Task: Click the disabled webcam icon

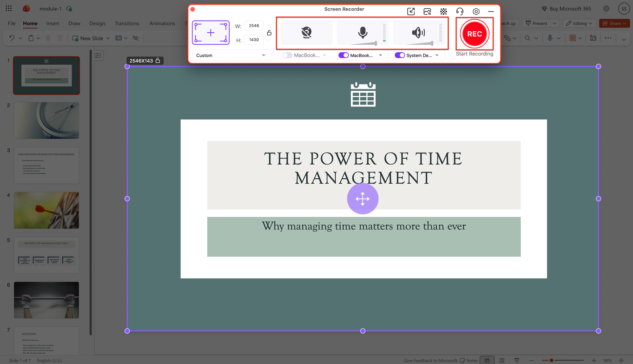Action: [306, 32]
